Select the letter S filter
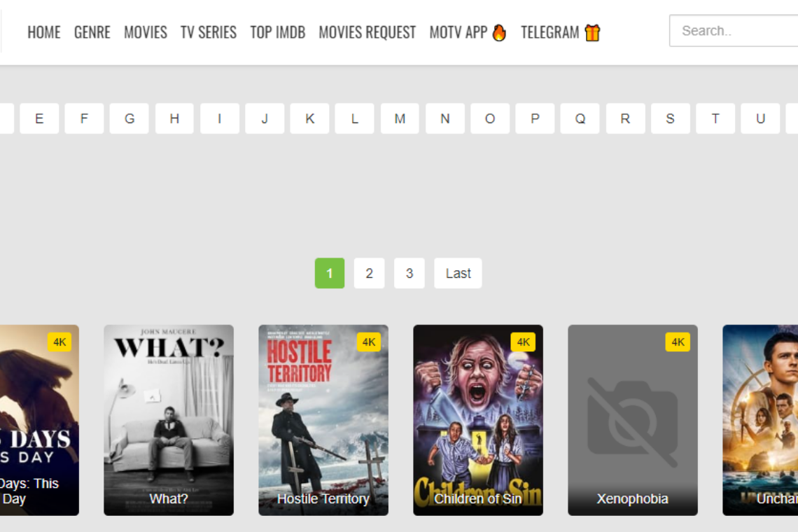The width and height of the screenshot is (798, 532). point(671,118)
